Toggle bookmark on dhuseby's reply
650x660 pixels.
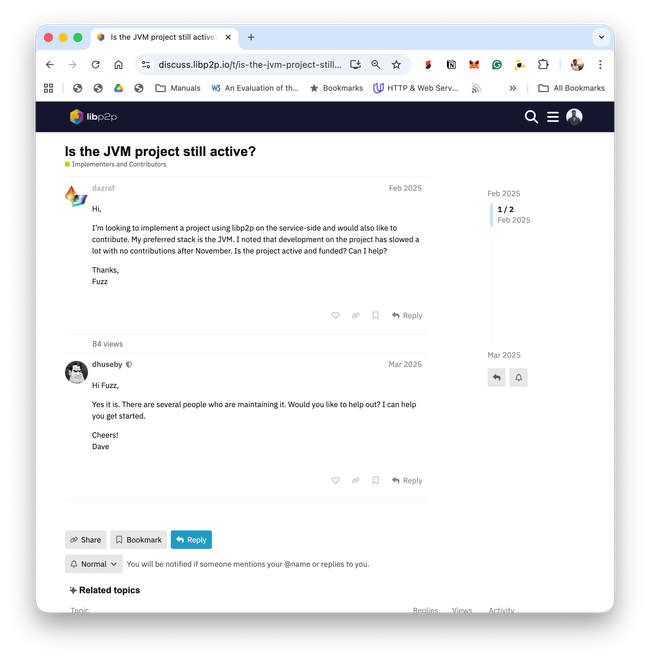tap(376, 480)
